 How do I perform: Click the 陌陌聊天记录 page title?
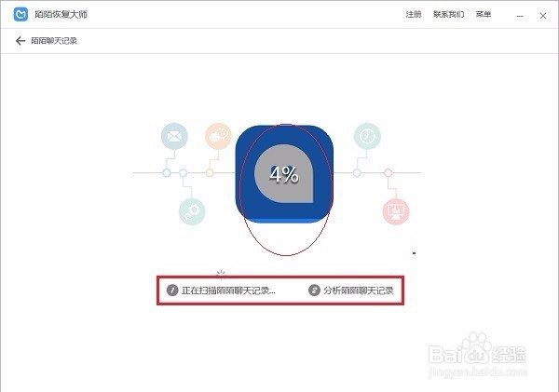click(54, 41)
